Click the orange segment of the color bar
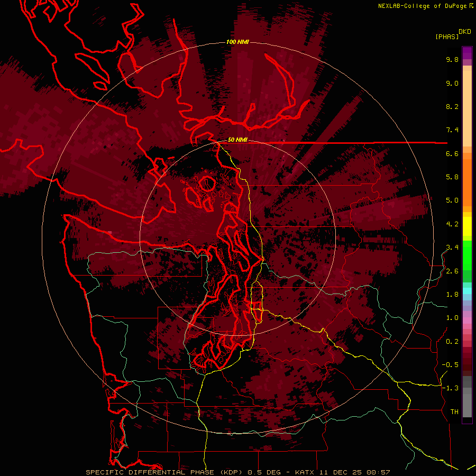 point(467,180)
